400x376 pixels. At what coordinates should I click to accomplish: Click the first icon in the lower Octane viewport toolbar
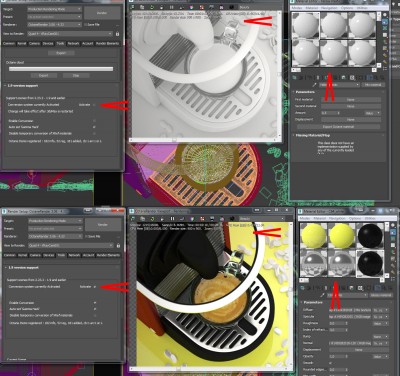click(133, 219)
